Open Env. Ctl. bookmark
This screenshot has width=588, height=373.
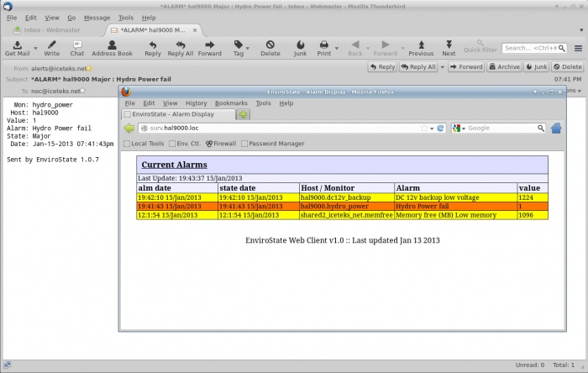[x=185, y=144]
